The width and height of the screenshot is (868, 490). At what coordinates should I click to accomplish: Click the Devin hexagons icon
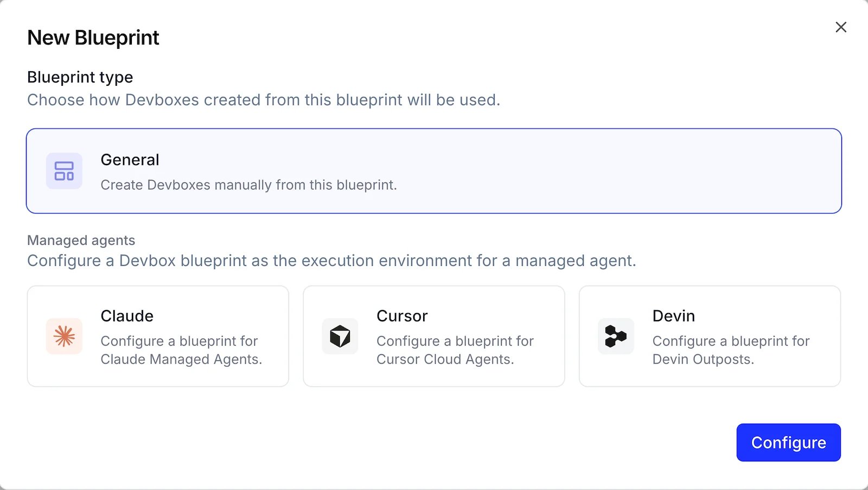[x=616, y=336]
